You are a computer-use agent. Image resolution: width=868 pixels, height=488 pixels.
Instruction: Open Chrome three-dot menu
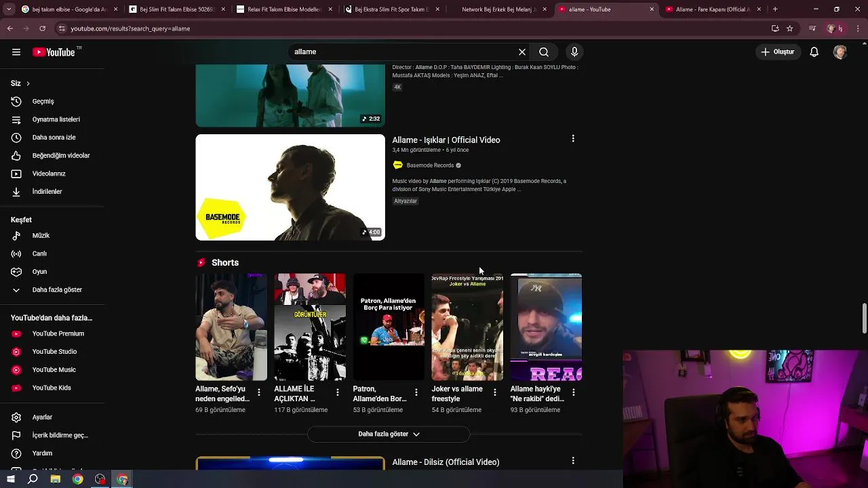tap(858, 28)
